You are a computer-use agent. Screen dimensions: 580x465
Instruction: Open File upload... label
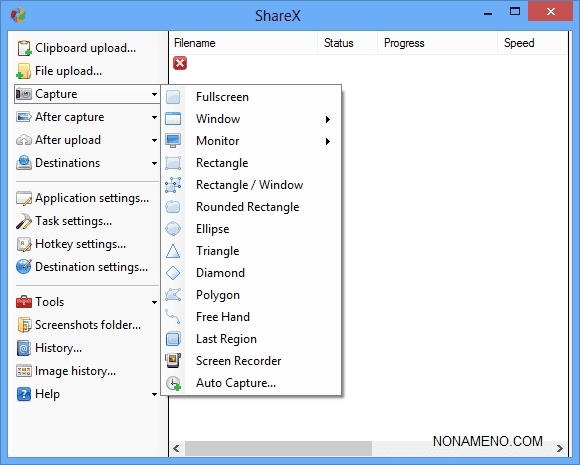point(68,71)
